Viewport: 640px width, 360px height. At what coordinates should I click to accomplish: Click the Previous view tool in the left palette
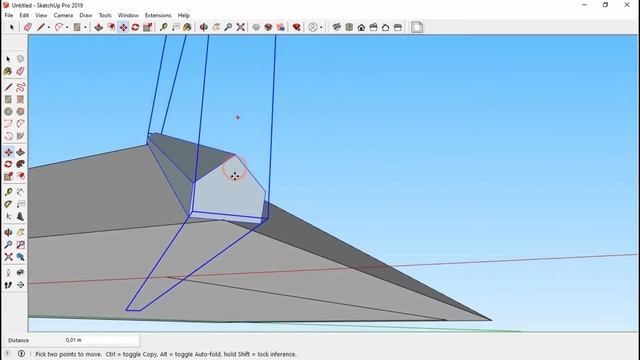click(20, 257)
